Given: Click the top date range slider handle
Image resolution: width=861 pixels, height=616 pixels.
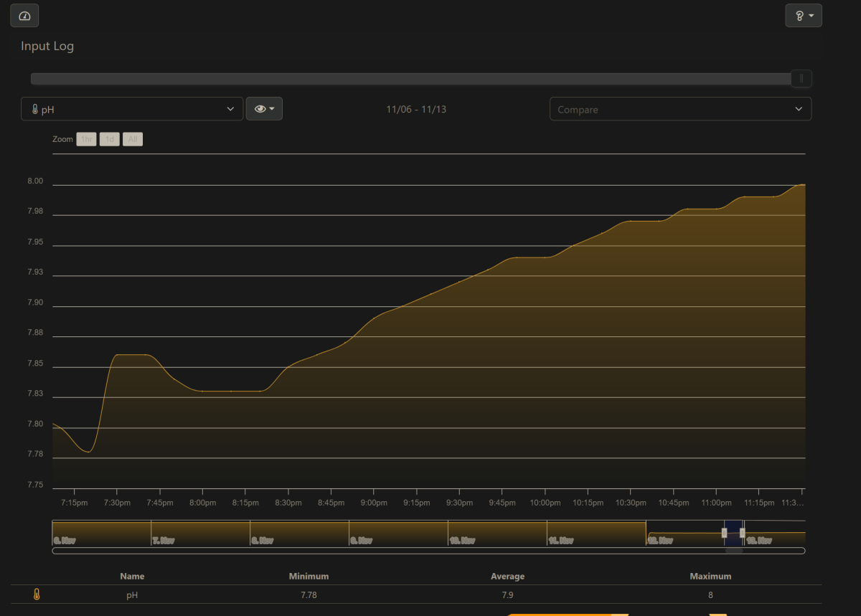Looking at the screenshot, I should (x=801, y=78).
